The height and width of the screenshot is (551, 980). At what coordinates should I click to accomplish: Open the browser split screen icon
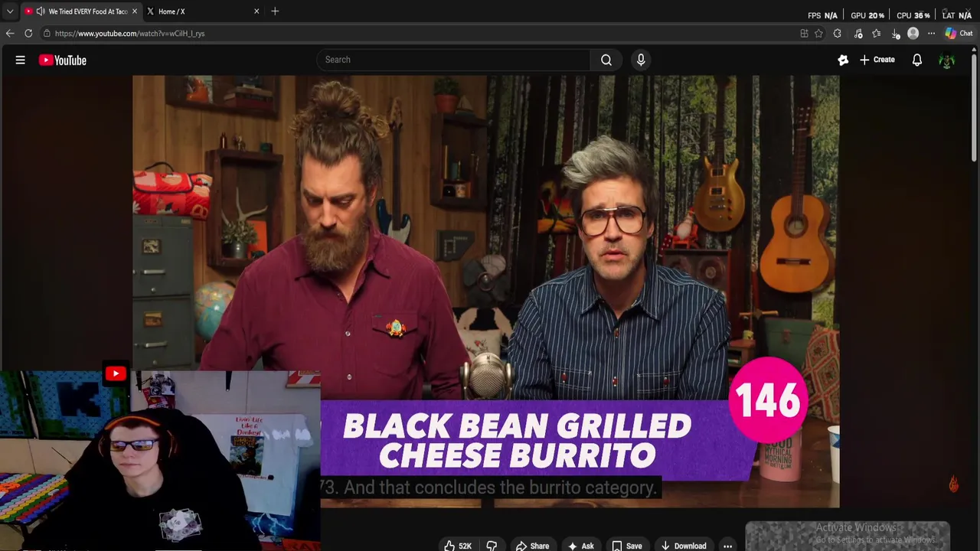coord(804,34)
